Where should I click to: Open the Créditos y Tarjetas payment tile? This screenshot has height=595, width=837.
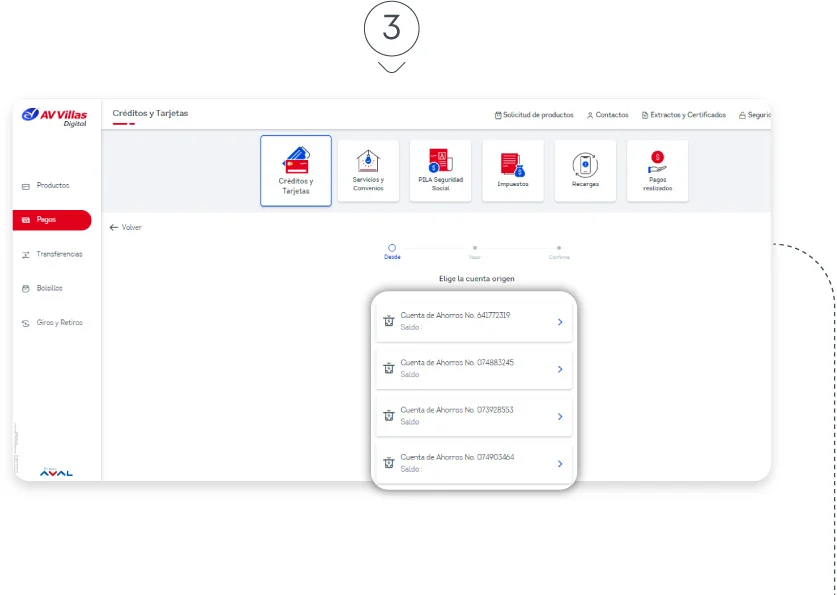click(x=296, y=171)
